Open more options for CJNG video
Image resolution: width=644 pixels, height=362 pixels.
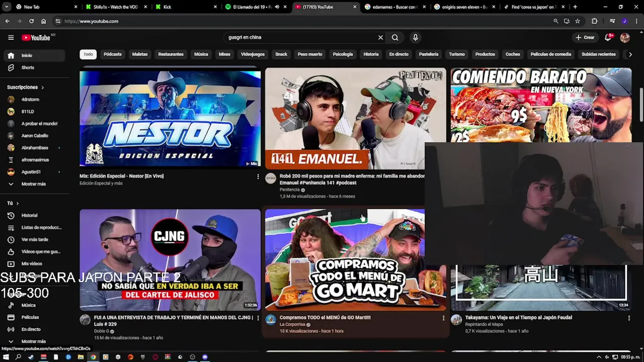point(258,318)
